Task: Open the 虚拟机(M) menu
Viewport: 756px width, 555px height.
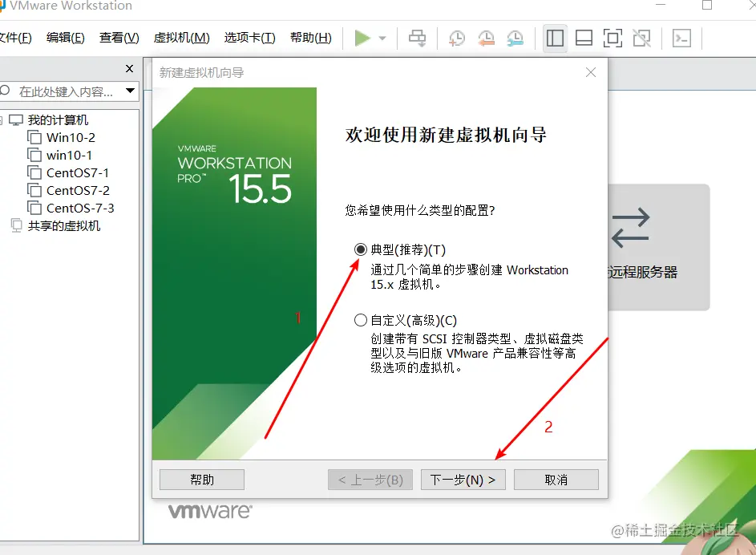Action: 182,38
